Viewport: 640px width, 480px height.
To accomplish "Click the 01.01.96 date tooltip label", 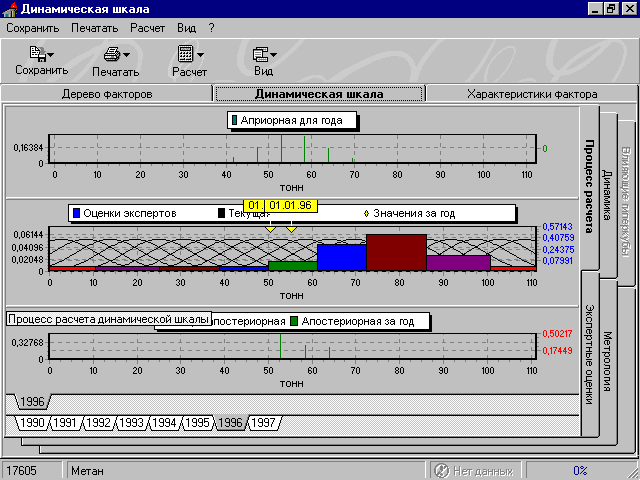I will coord(291,205).
